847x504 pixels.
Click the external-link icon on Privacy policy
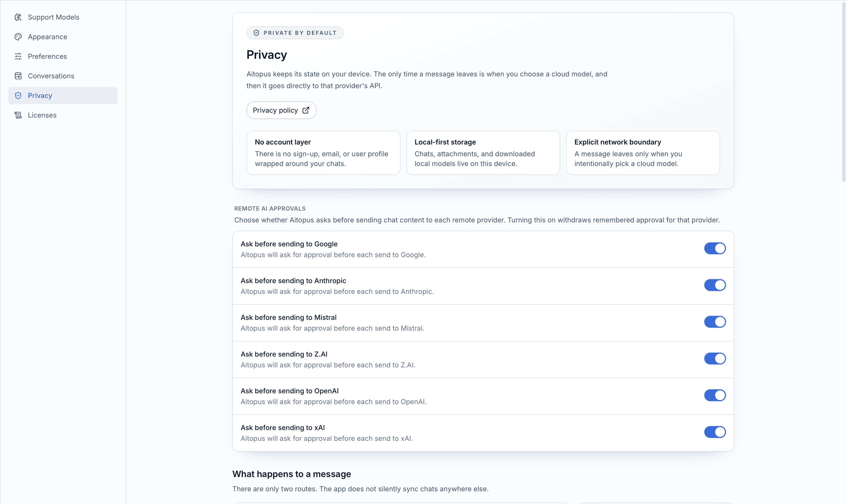306,110
